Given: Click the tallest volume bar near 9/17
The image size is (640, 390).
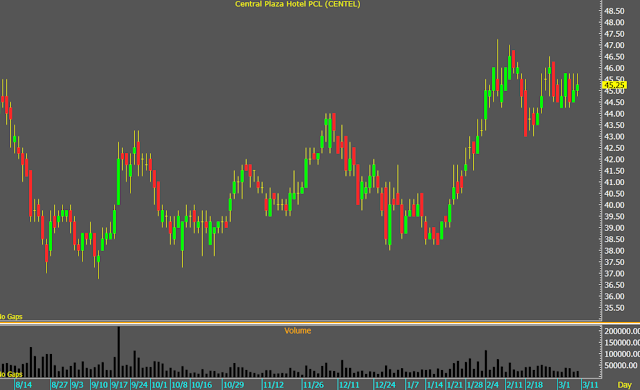Looking at the screenshot, I should pos(119,352).
